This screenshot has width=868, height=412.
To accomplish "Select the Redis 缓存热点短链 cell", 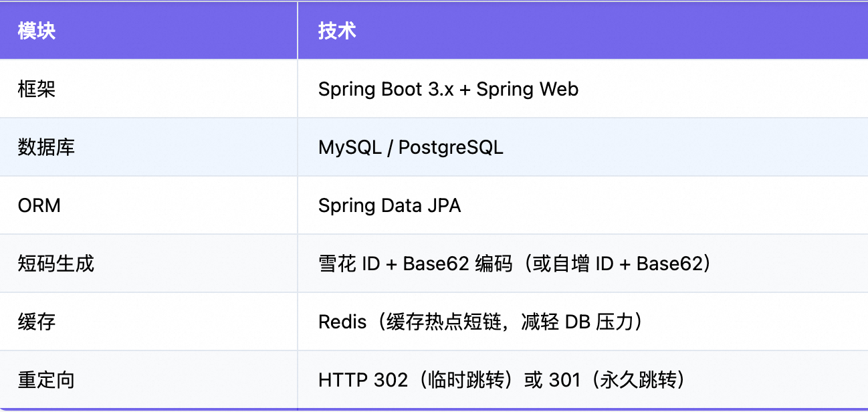I will [x=582, y=322].
